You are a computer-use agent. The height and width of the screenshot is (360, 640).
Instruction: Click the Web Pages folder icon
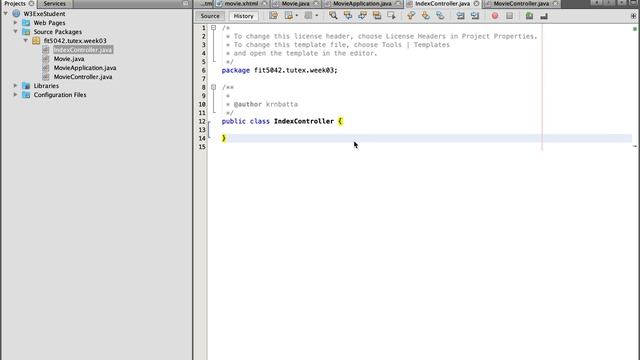coord(26,22)
